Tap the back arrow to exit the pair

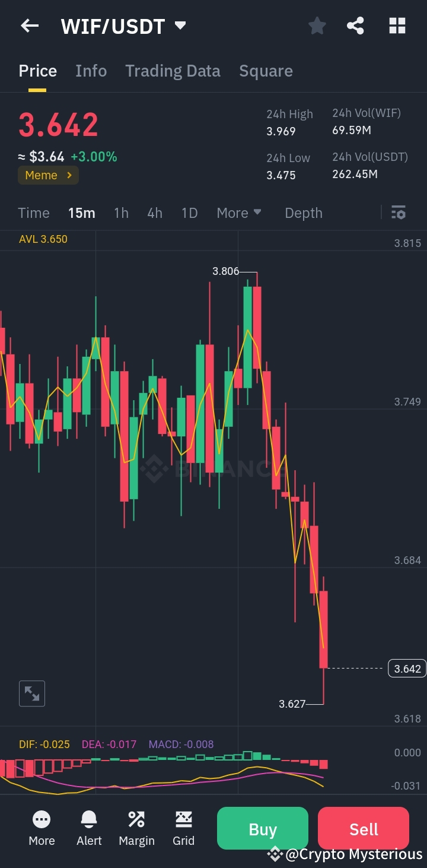[x=29, y=26]
